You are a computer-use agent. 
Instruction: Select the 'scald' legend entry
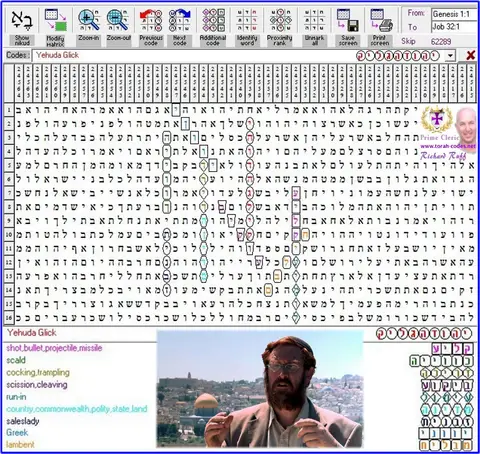pos(16,360)
